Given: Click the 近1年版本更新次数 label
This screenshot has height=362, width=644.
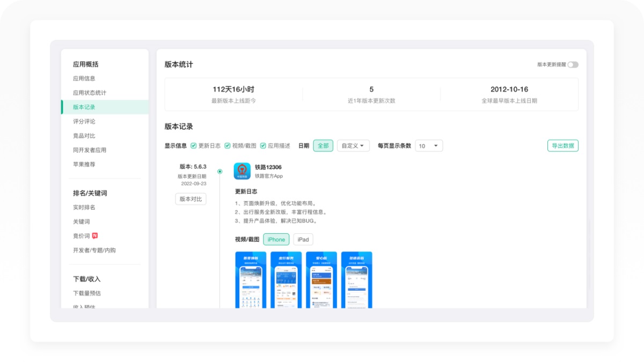Looking at the screenshot, I should 371,101.
